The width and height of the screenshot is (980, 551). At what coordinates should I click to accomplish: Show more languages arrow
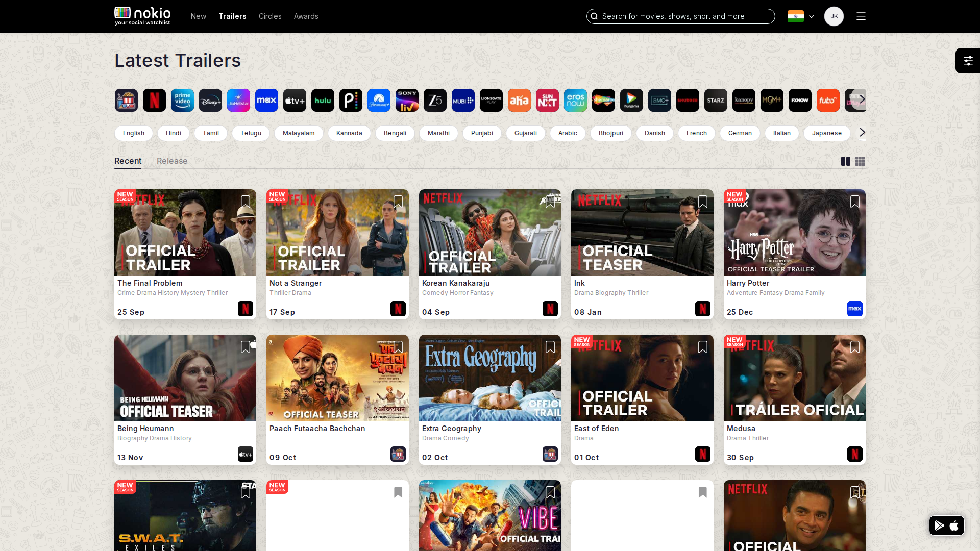[862, 133]
